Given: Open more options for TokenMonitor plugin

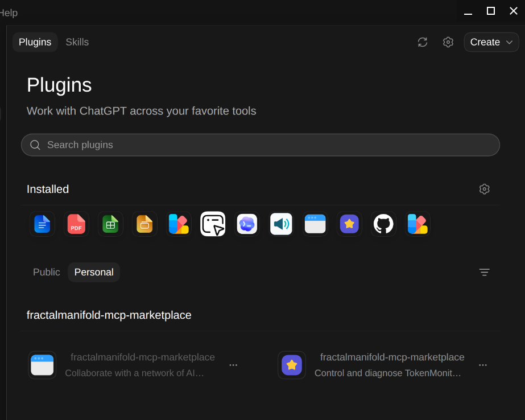Looking at the screenshot, I should [x=483, y=365].
